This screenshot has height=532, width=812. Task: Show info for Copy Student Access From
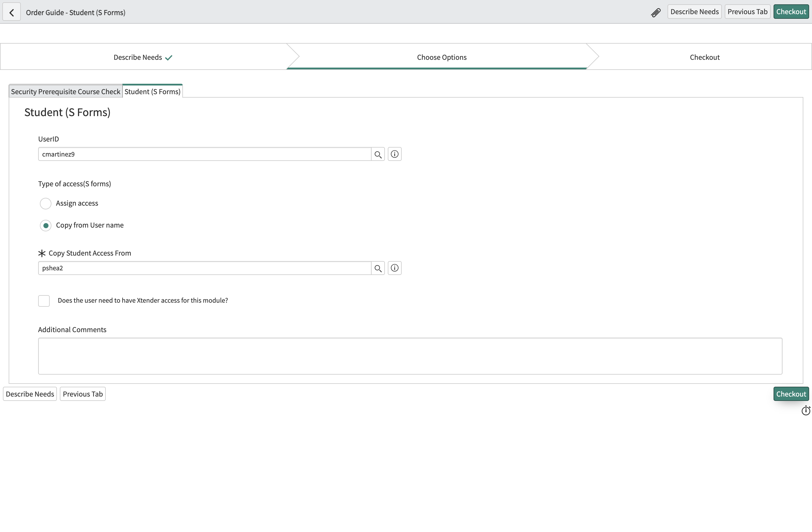point(394,268)
